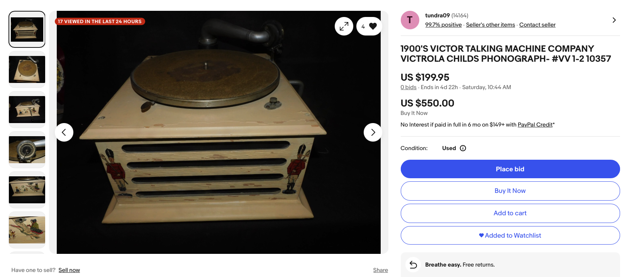Expand the product image to full screen

pyautogui.click(x=344, y=26)
